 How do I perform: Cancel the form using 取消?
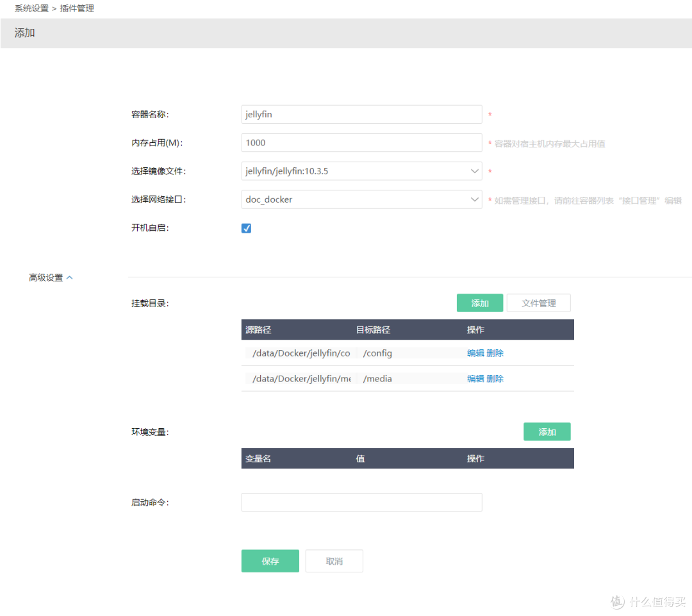[334, 560]
